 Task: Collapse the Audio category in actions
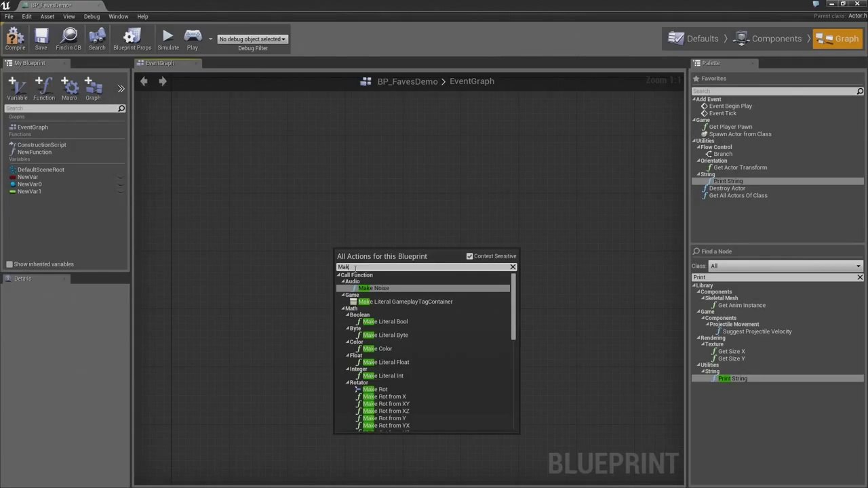click(343, 282)
